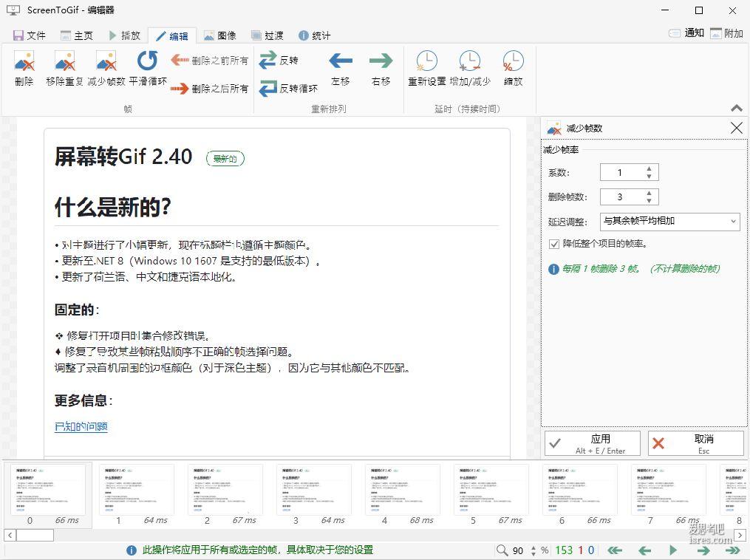The height and width of the screenshot is (560, 750).
Task: Click 删除之后所有 to delete all following frames
Action: point(210,89)
